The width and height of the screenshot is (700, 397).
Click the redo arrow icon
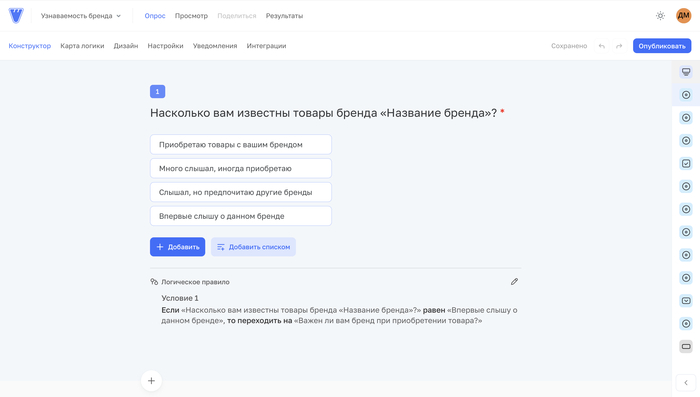(619, 46)
